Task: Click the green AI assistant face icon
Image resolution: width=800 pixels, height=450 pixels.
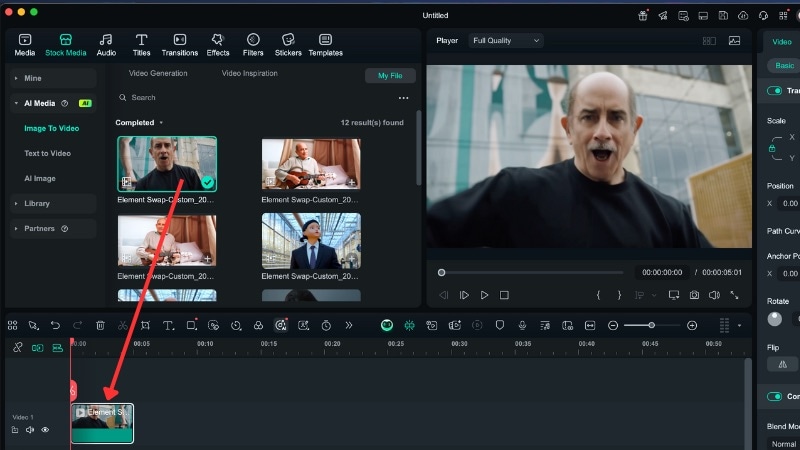Action: click(x=387, y=325)
